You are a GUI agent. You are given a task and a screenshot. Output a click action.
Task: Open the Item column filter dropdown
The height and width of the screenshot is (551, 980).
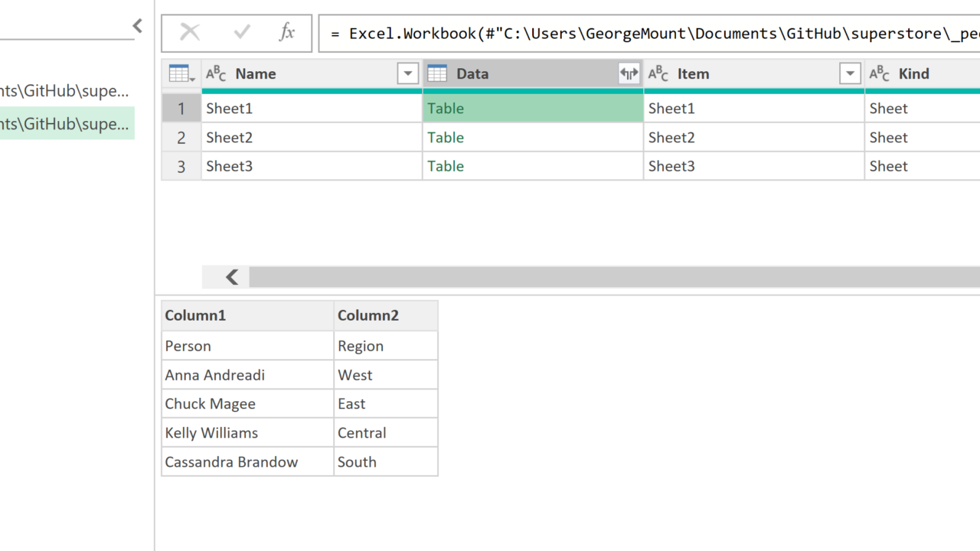tap(850, 74)
